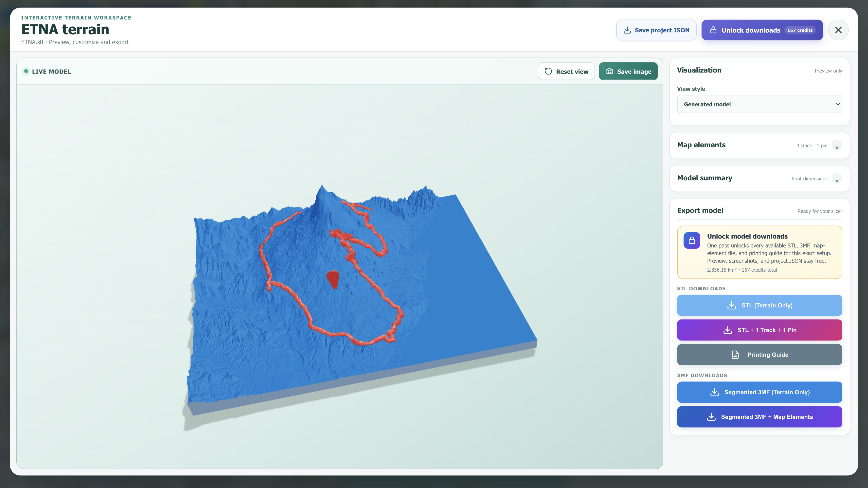
Task: Click the Print dimensions label
Action: [x=809, y=179]
